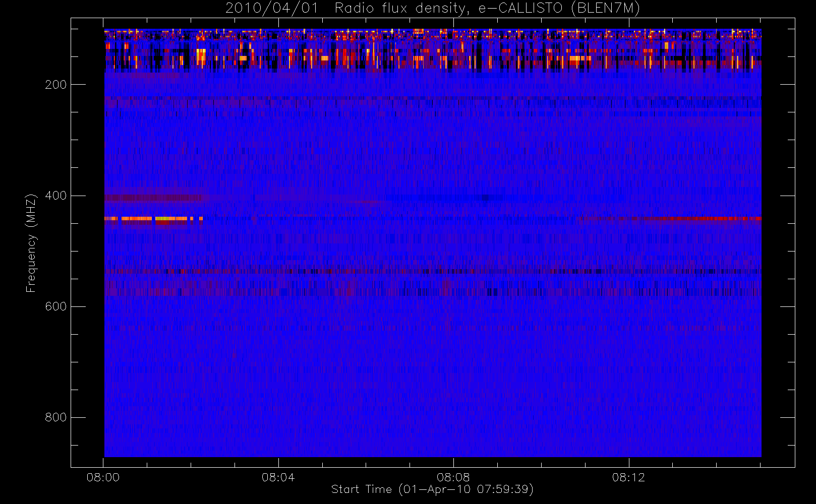Click the '200' frequency tick label
This screenshot has width=816, height=504.
(55, 85)
